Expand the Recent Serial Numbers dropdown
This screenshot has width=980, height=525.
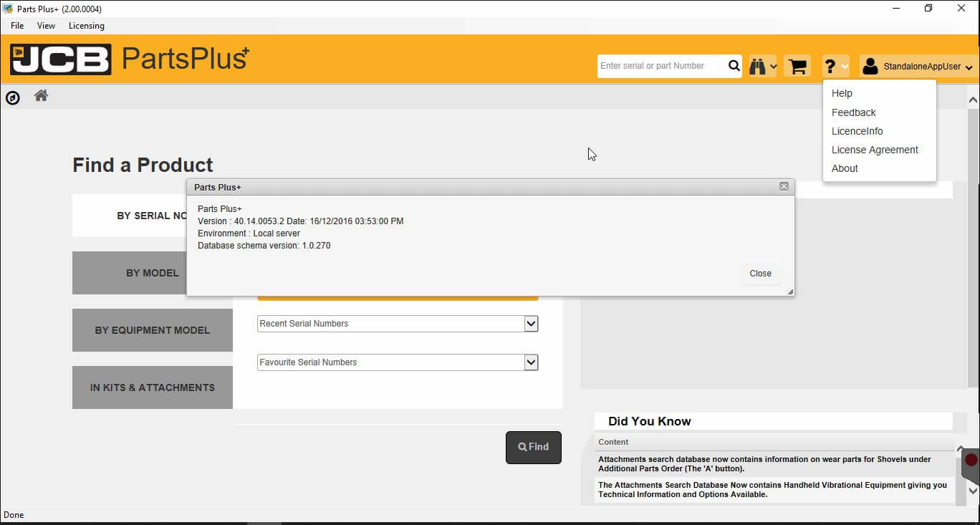tap(531, 324)
